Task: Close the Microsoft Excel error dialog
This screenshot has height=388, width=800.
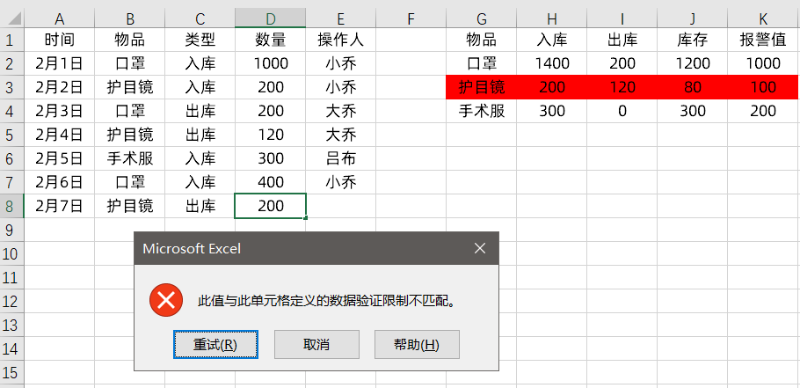Action: [x=480, y=249]
